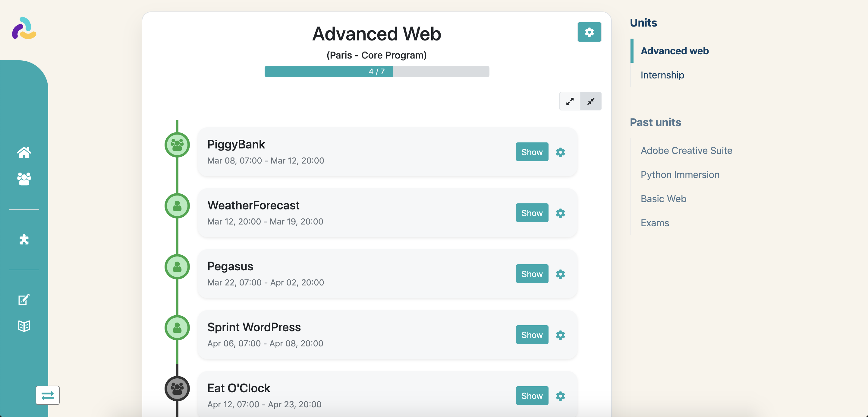The image size is (868, 417).
Task: Click the date 'Apr 06, 07:00 - Apr 08, 20:00'
Action: click(265, 343)
